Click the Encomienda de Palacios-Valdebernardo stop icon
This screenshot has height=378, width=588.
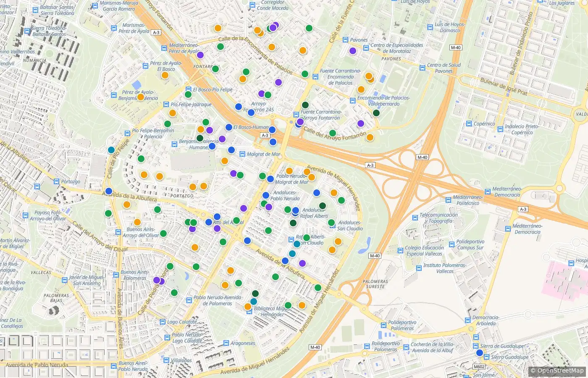click(x=352, y=100)
